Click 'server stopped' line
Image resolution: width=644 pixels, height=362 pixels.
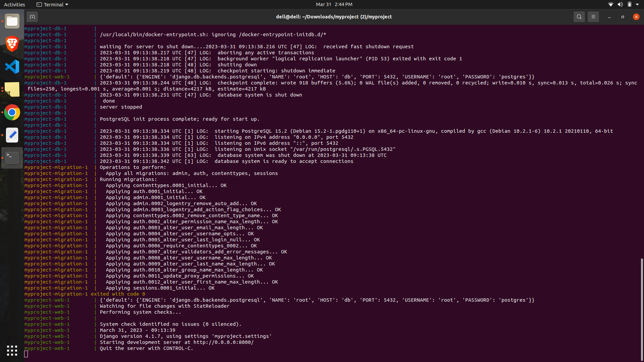coord(121,107)
